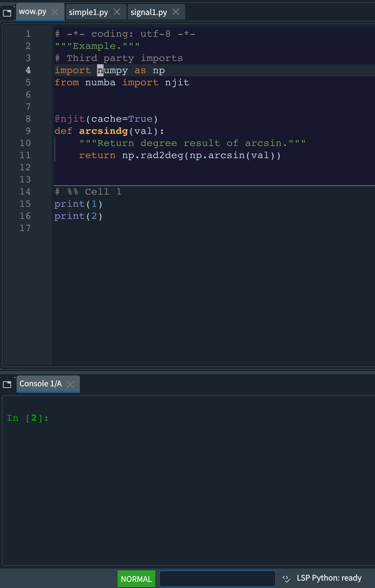This screenshot has width=375, height=588.
Task: Open the console browse tabs icon
Action: [x=7, y=384]
